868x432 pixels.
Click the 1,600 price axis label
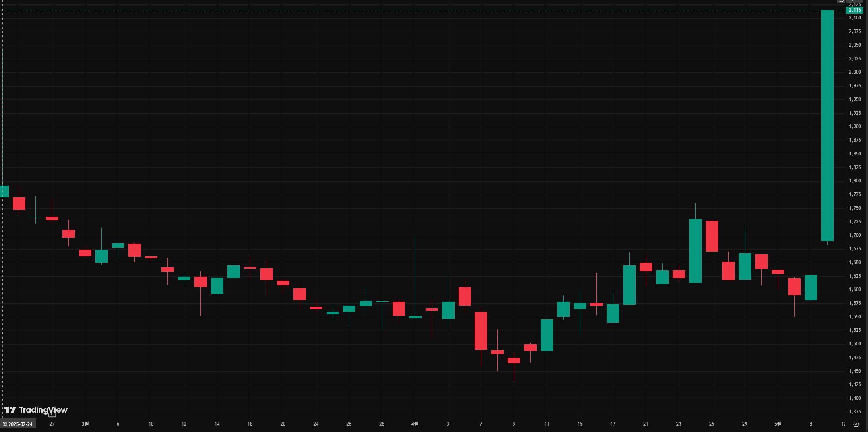[x=855, y=289]
